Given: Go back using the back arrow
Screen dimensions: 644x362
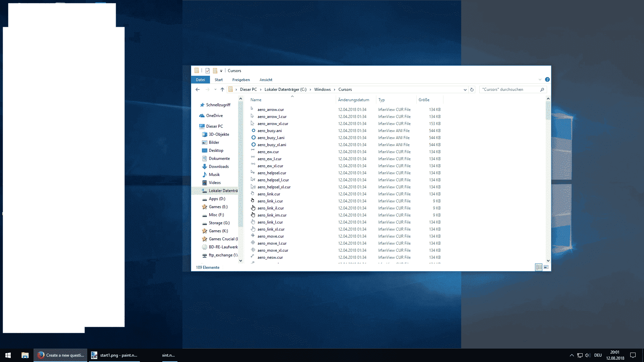Looking at the screenshot, I should point(198,89).
